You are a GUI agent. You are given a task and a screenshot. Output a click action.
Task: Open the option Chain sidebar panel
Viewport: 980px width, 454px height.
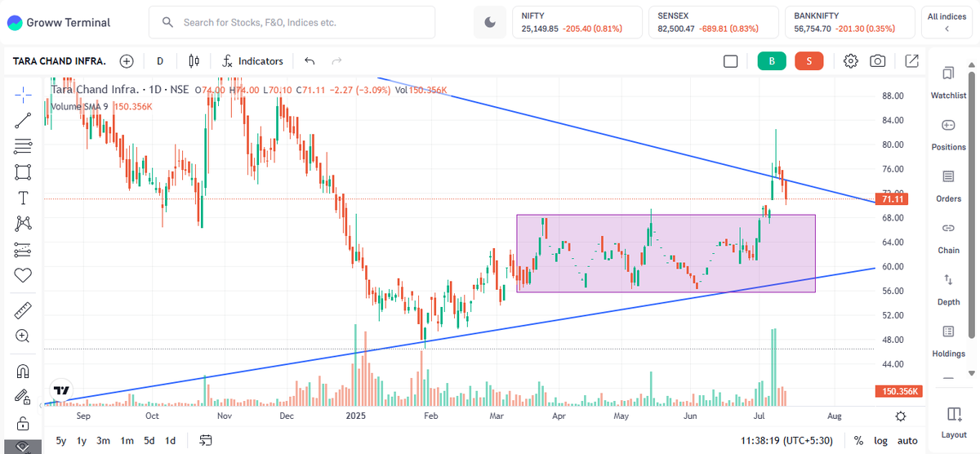(948, 238)
